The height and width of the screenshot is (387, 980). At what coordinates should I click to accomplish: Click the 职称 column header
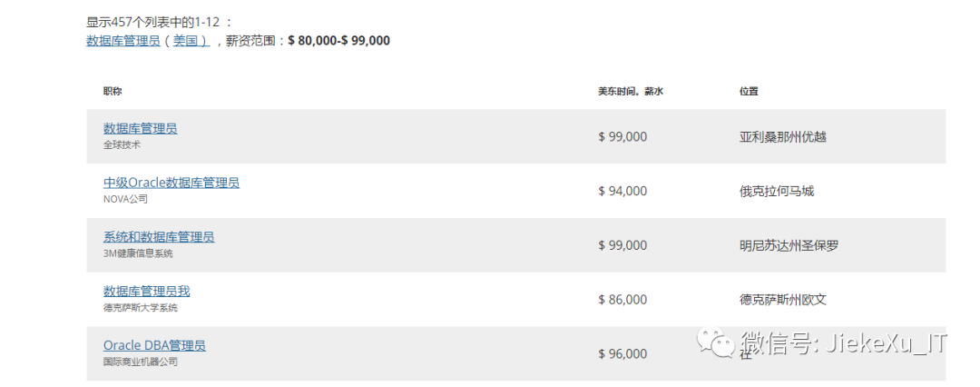tap(113, 92)
